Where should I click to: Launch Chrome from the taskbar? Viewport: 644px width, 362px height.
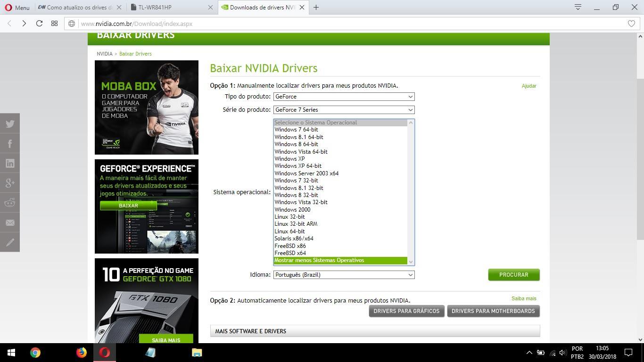click(x=35, y=353)
